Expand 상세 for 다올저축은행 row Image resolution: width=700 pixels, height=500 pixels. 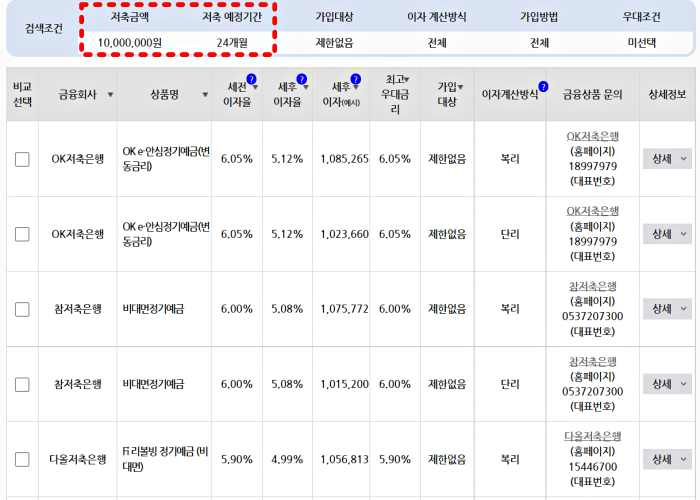point(667,459)
